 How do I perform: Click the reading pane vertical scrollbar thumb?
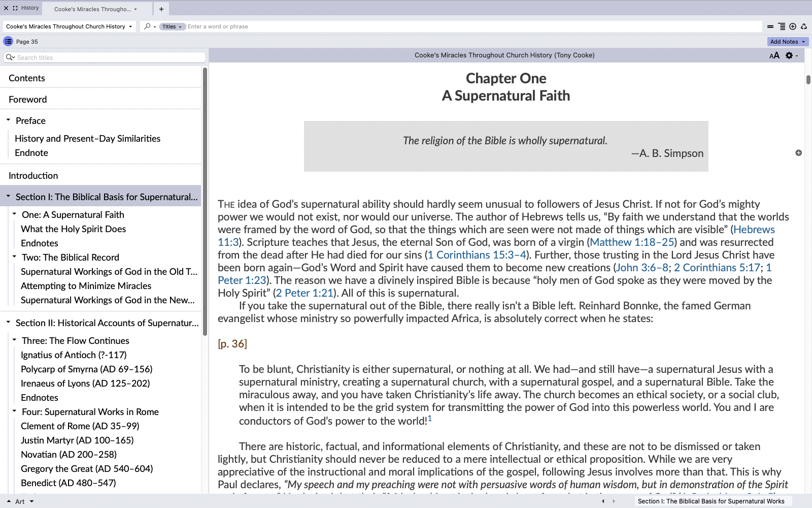tap(808, 80)
